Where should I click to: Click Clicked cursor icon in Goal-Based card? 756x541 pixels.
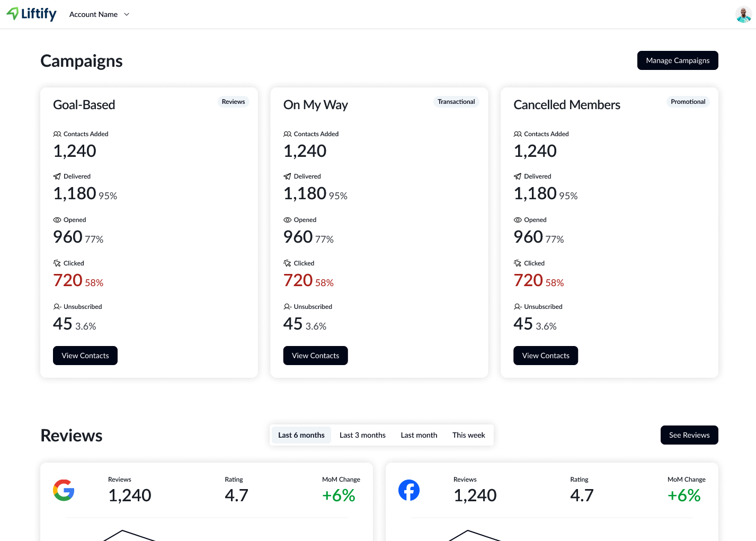click(57, 263)
